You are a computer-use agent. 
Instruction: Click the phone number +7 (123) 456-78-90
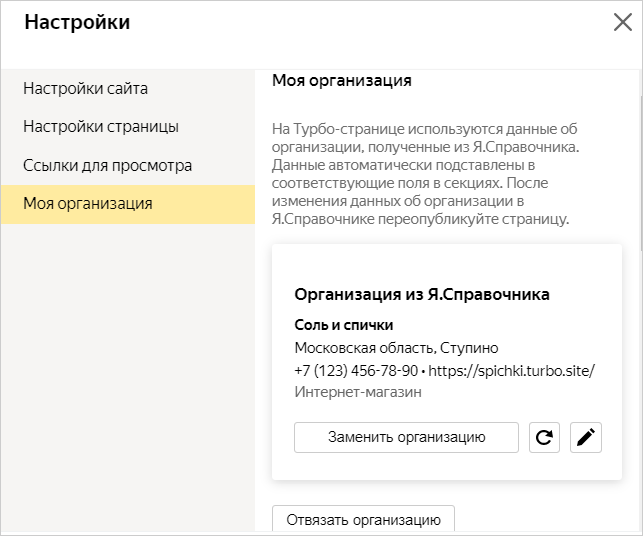tap(356, 370)
